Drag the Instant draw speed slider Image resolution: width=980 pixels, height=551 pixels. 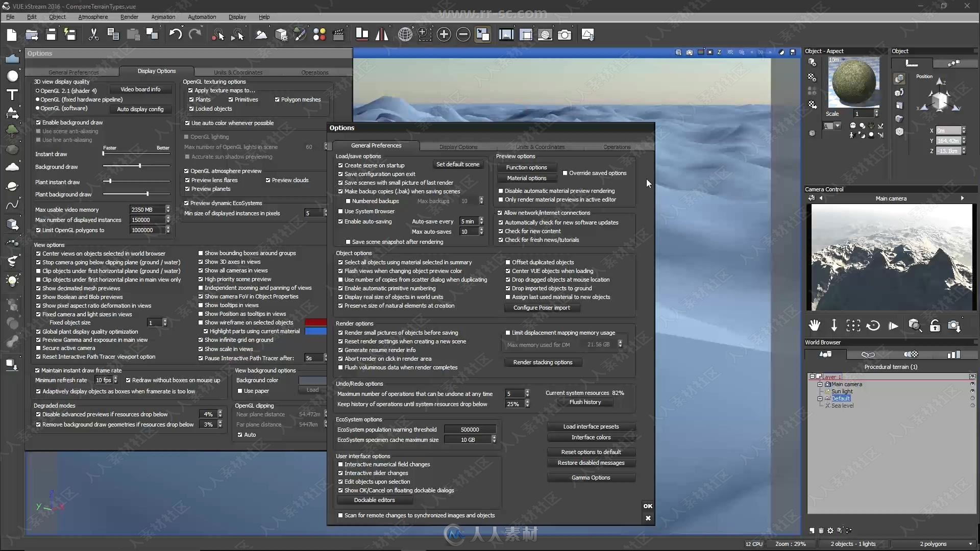(104, 154)
